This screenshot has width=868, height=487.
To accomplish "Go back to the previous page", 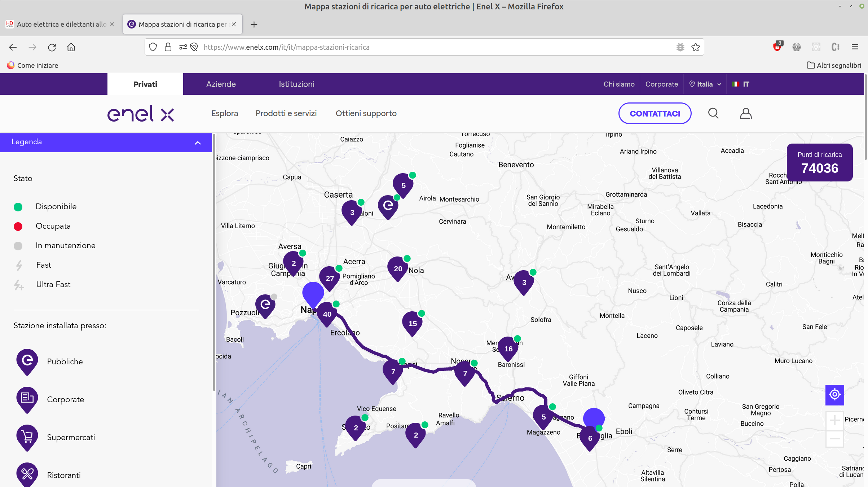I will tap(13, 47).
